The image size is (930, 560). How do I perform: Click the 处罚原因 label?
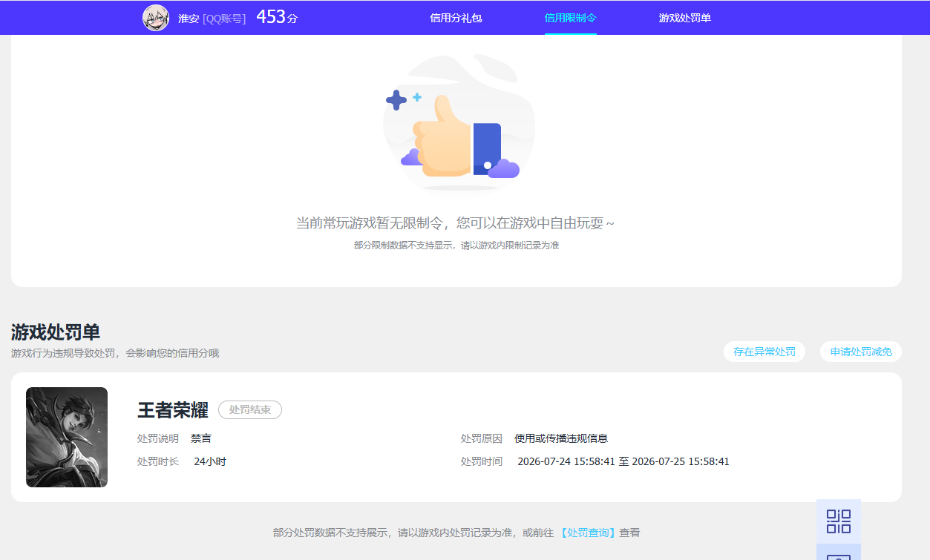[x=482, y=438]
